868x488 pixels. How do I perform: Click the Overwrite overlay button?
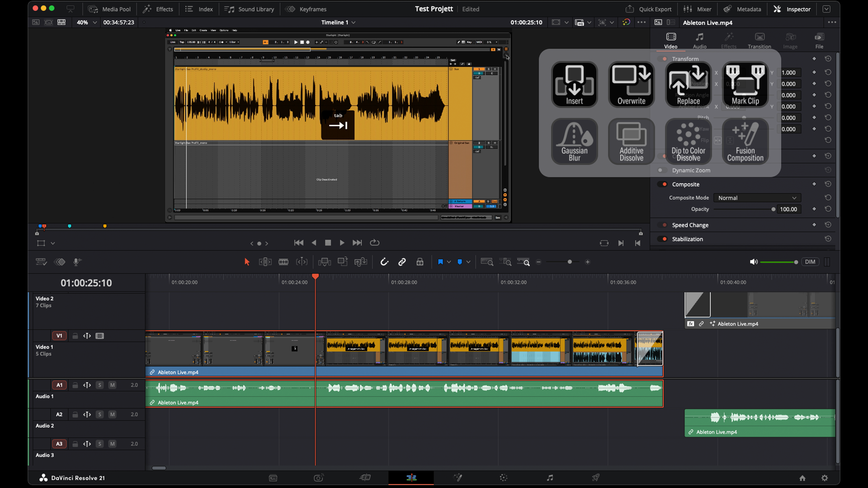click(631, 84)
